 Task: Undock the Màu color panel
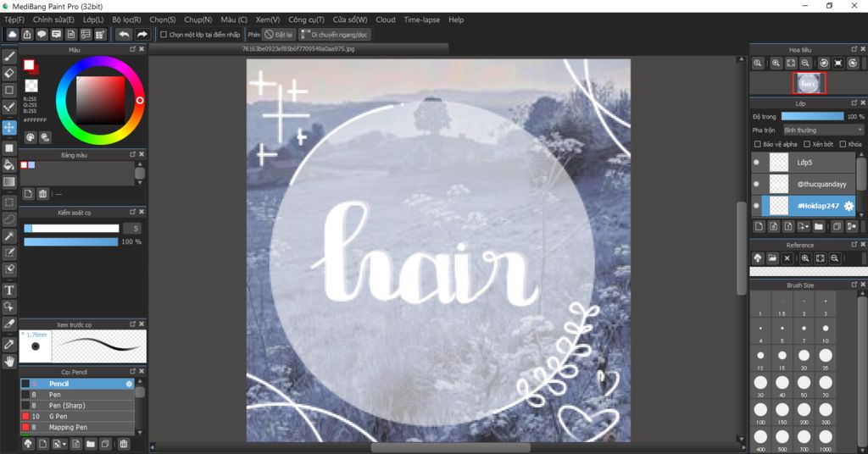click(133, 49)
